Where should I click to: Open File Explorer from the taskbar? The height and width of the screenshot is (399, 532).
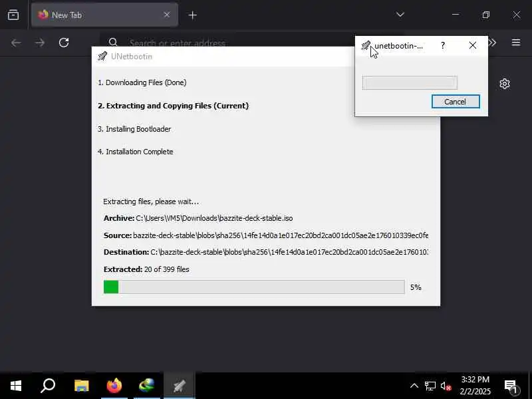coord(81,386)
